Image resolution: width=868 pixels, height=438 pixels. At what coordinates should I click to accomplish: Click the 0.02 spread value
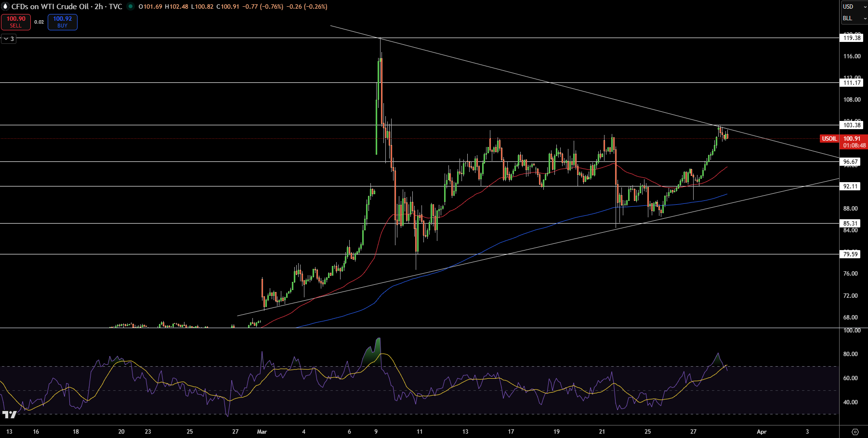(39, 22)
